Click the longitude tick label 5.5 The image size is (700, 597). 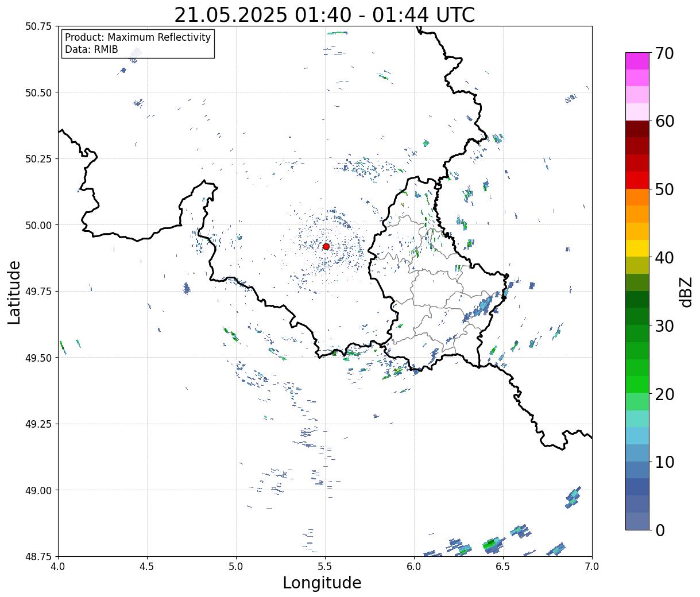(325, 567)
